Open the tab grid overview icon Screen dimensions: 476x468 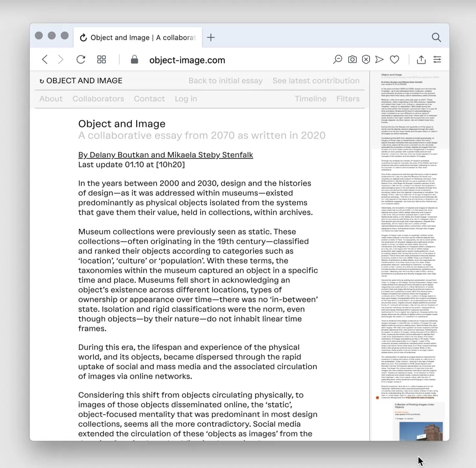(101, 60)
